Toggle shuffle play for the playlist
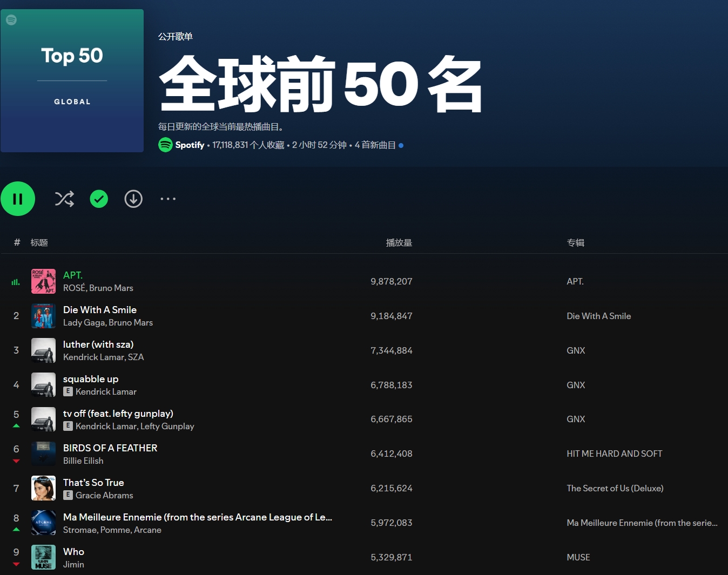Viewport: 728px width, 575px height. (x=64, y=199)
